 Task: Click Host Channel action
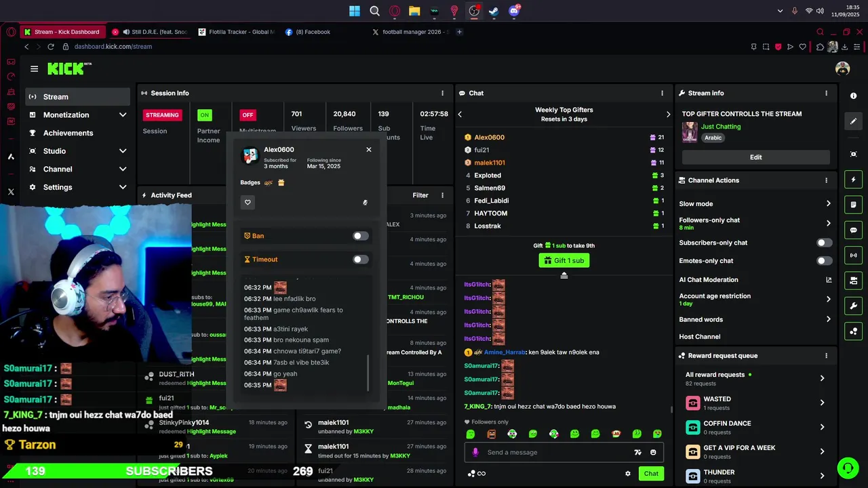(700, 337)
